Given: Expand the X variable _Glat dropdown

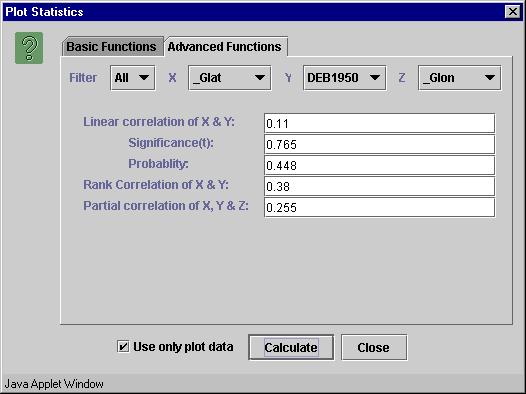Looking at the screenshot, I should point(230,78).
